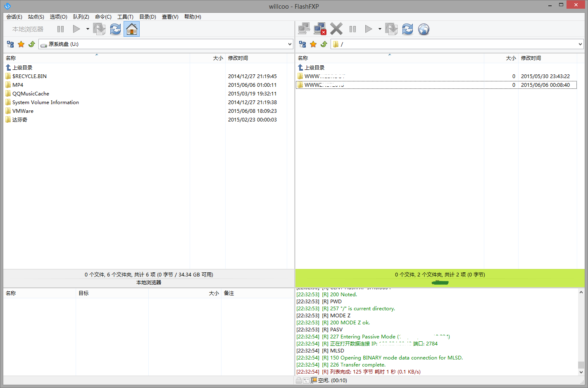
Task: Click the folder tree icon in local pane
Action: pyautogui.click(x=10, y=44)
